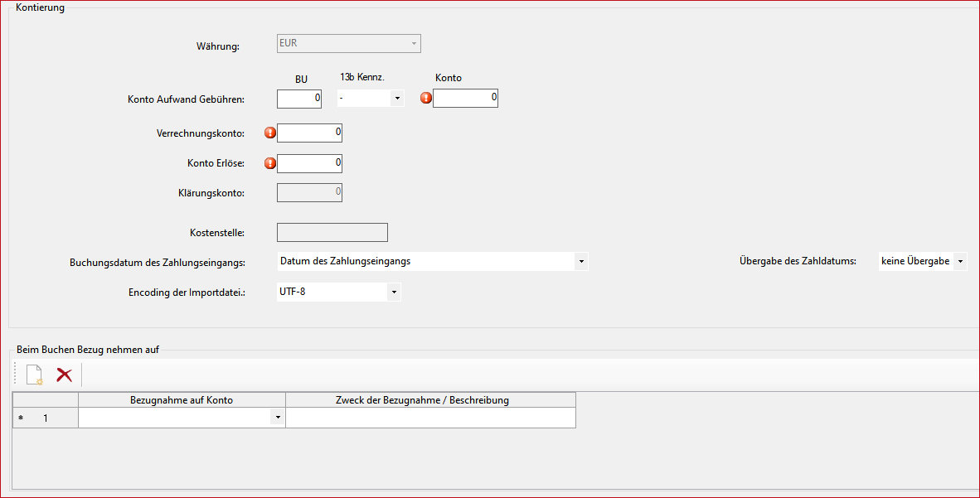Click the BU input field

tap(299, 98)
